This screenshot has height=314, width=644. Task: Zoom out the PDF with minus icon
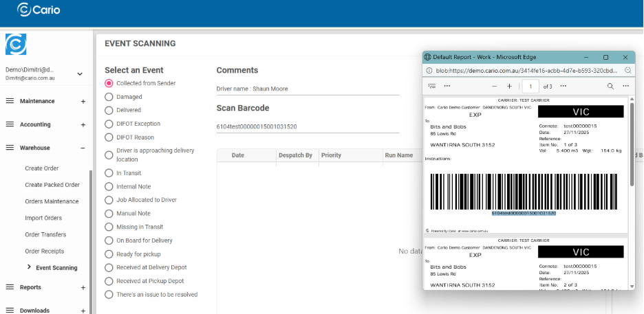pyautogui.click(x=494, y=86)
